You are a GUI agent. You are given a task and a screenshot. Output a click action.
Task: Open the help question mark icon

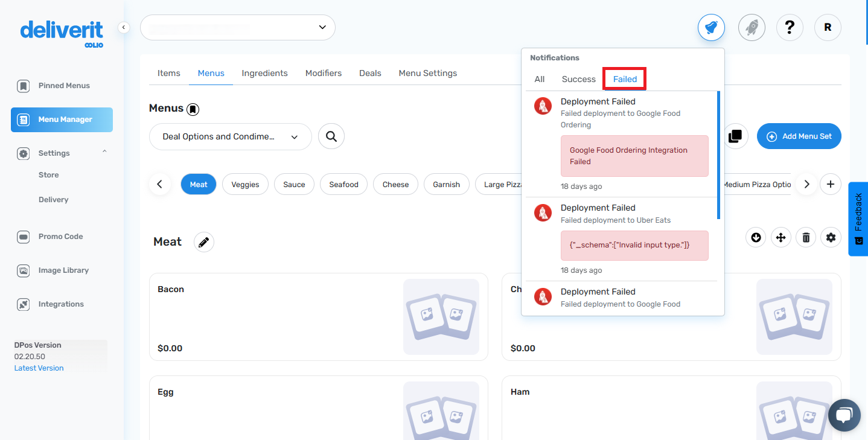tap(790, 28)
